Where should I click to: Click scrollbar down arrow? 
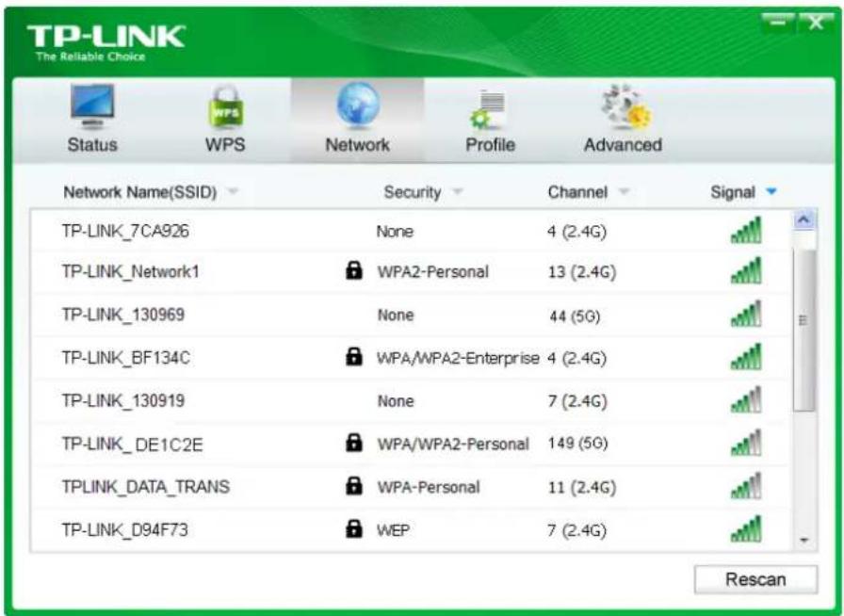click(x=804, y=540)
